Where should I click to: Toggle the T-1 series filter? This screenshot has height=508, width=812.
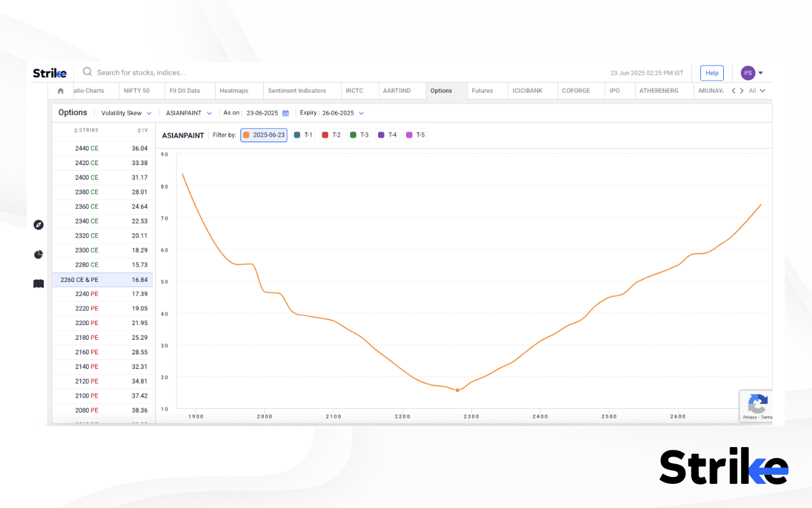(x=303, y=135)
